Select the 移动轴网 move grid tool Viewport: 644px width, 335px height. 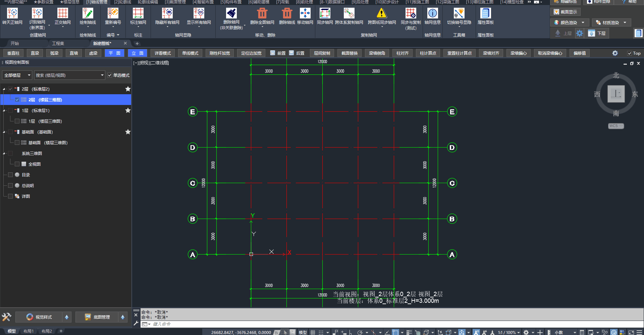(305, 14)
